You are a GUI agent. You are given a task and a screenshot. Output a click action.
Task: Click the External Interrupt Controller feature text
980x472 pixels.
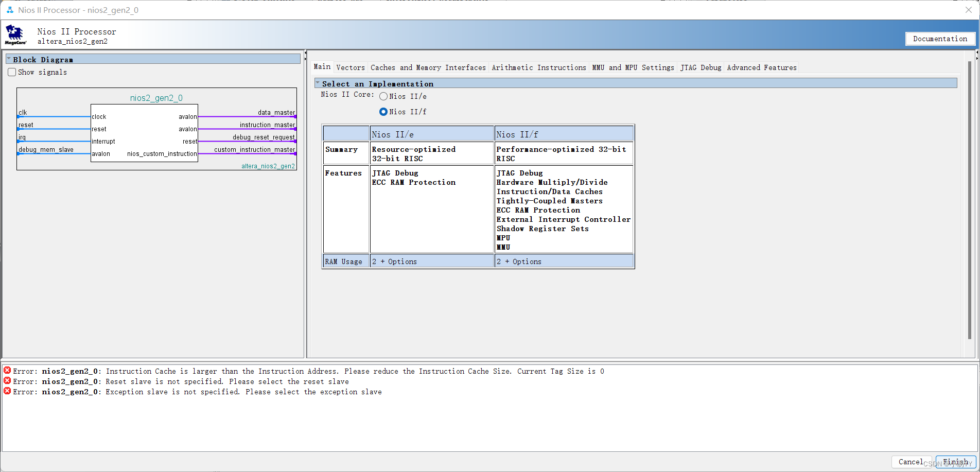click(x=564, y=219)
